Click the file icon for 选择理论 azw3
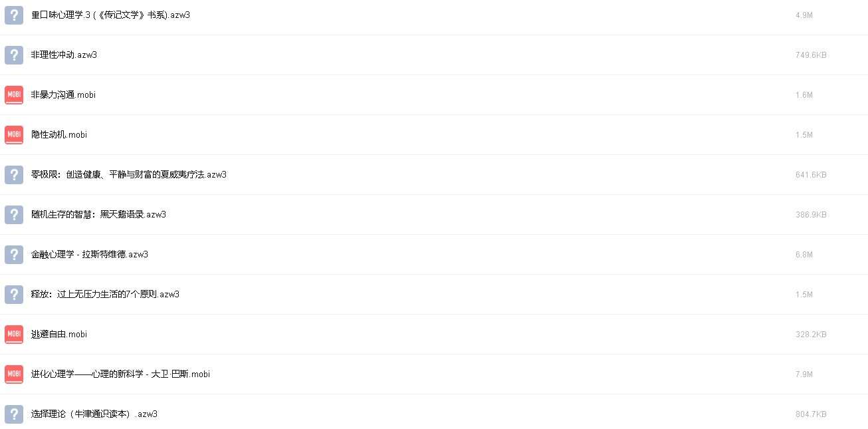 point(14,414)
